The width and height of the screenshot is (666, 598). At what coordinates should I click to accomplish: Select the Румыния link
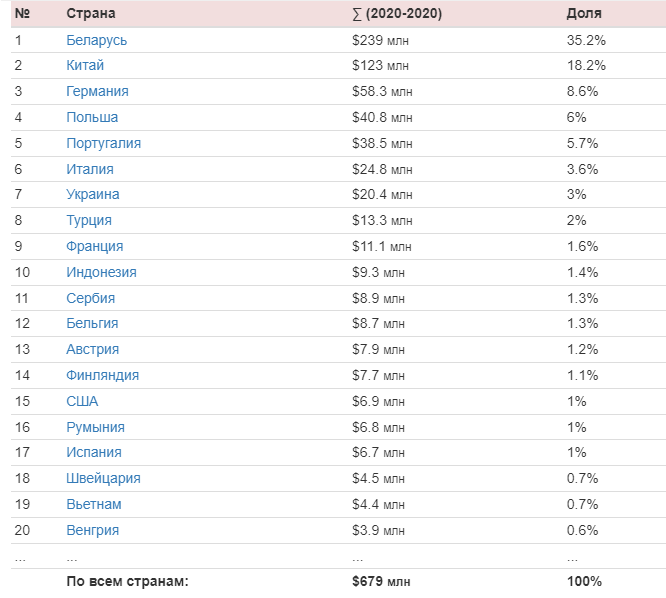click(x=96, y=427)
